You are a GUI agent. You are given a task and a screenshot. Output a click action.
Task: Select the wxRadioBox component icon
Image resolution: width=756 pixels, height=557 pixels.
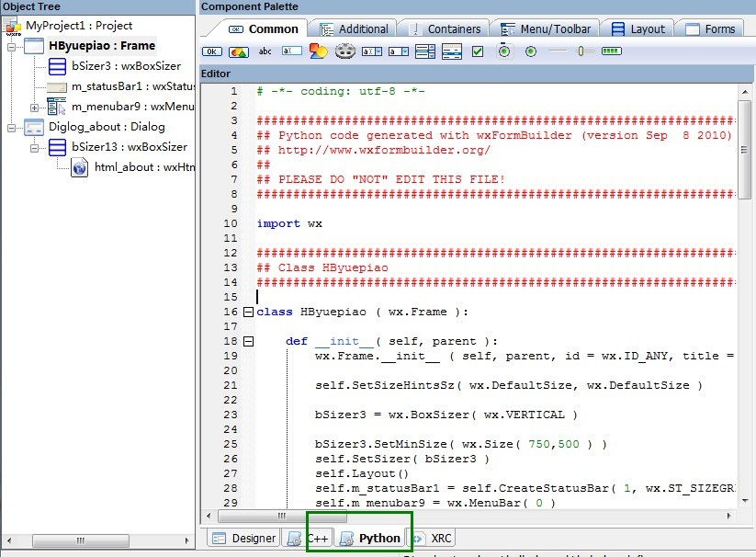[x=504, y=51]
